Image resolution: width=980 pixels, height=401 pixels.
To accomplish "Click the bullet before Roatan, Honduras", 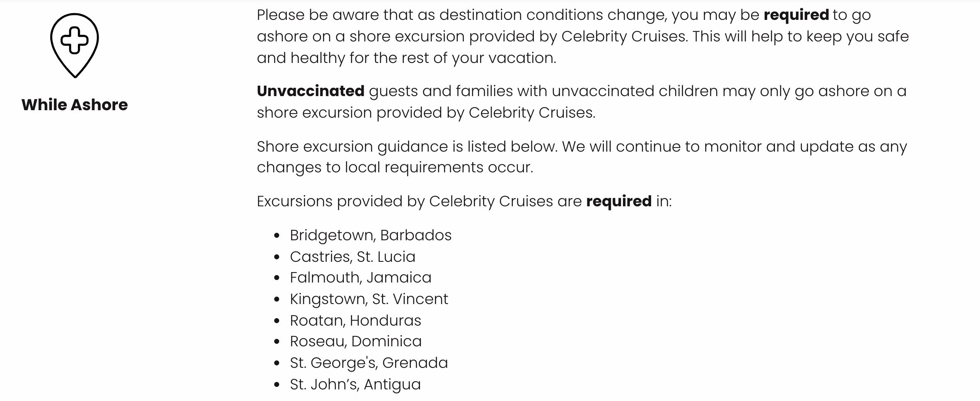I will tap(277, 321).
